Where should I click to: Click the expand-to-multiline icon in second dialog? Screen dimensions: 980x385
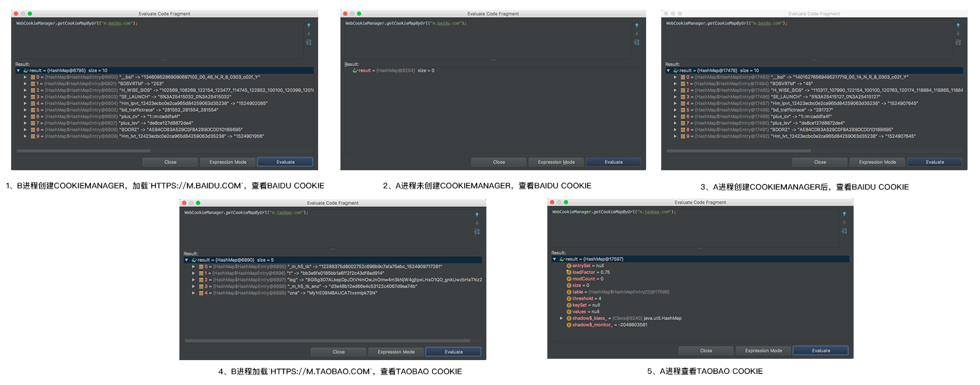pos(636,42)
